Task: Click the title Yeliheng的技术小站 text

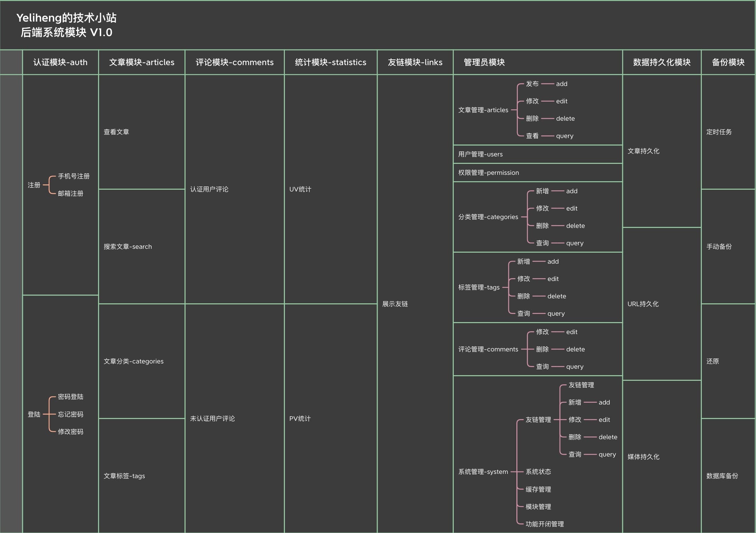Action: click(67, 18)
